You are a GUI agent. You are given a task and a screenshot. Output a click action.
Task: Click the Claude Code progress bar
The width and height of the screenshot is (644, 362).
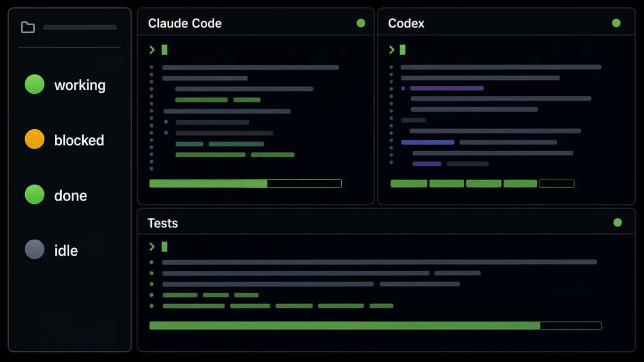point(245,183)
